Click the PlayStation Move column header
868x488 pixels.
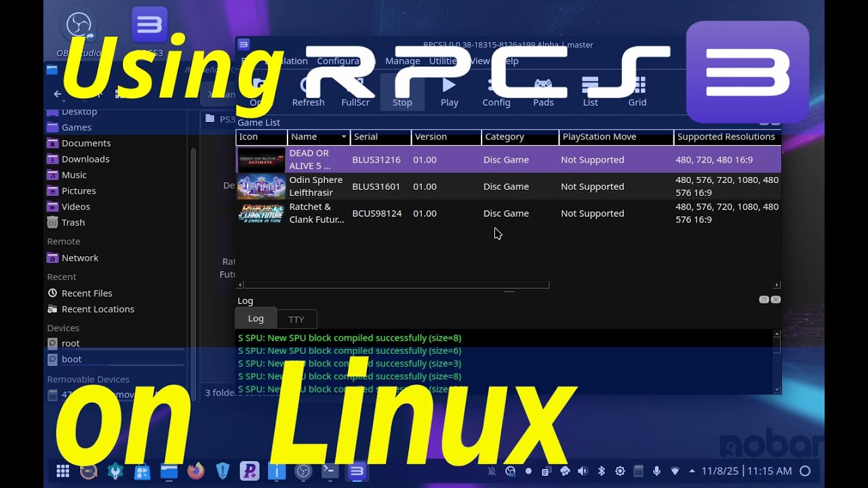coord(616,137)
